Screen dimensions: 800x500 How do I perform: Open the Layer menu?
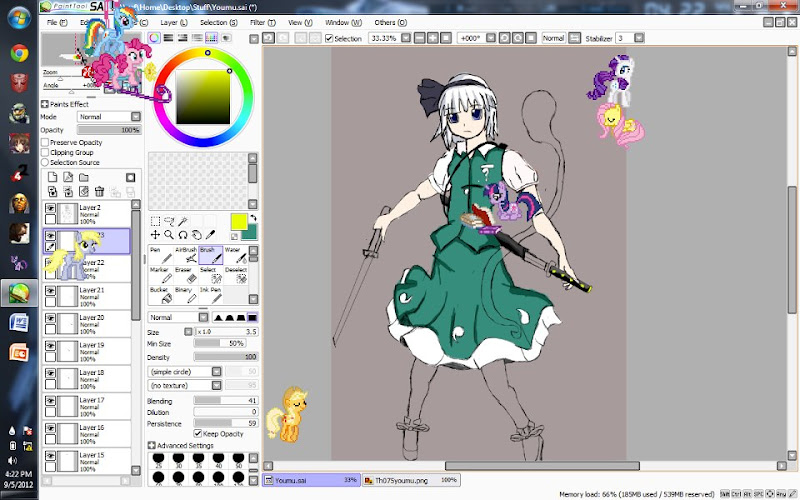click(x=174, y=22)
